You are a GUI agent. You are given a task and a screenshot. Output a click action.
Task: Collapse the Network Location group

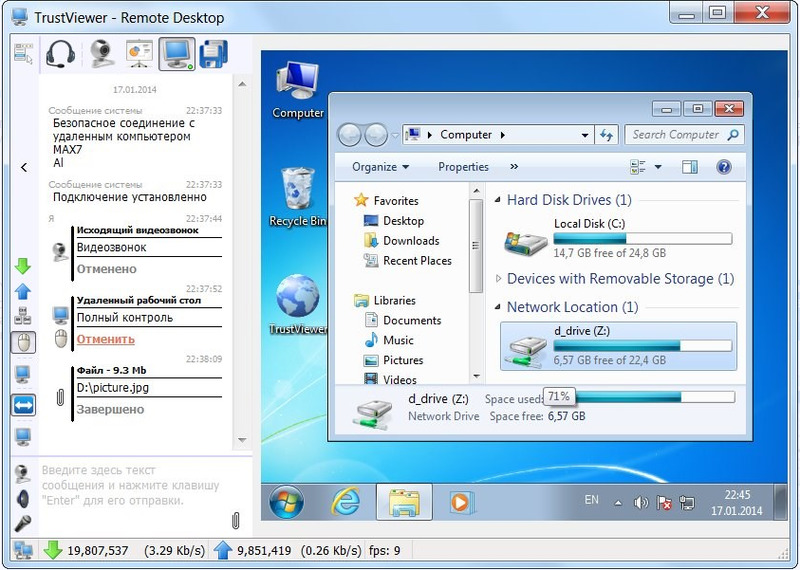[x=497, y=307]
